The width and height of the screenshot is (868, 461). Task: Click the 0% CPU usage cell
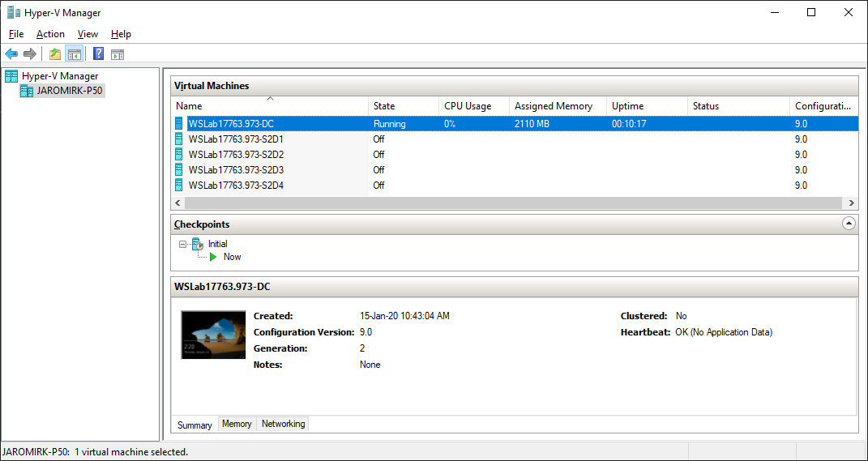point(450,124)
